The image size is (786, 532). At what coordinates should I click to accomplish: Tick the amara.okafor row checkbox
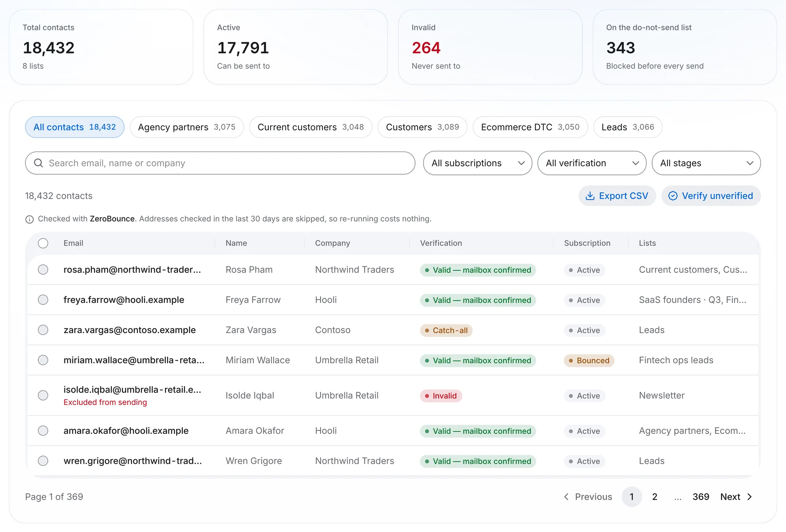point(43,431)
